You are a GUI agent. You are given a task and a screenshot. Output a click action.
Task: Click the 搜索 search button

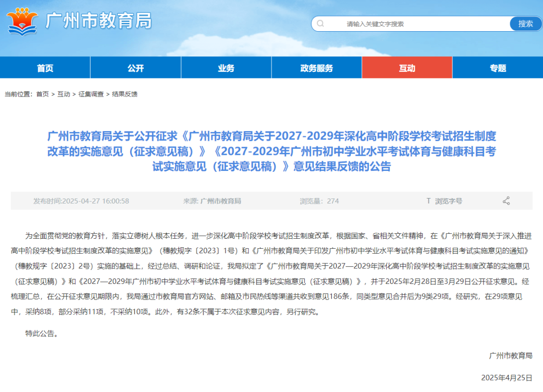[526, 24]
